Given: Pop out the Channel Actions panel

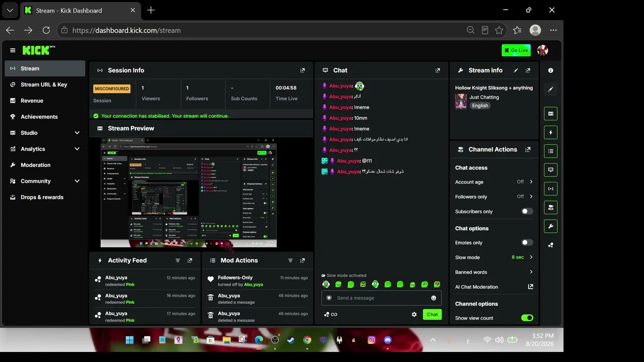Looking at the screenshot, I should pyautogui.click(x=528, y=149).
